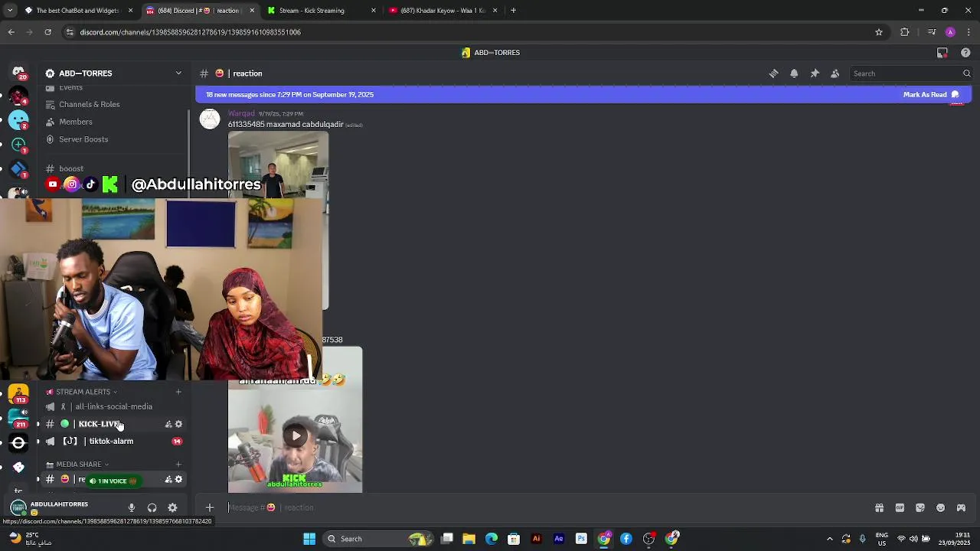Play the Kick abdullahitorres video clip
Image resolution: width=980 pixels, height=551 pixels.
pos(296,436)
